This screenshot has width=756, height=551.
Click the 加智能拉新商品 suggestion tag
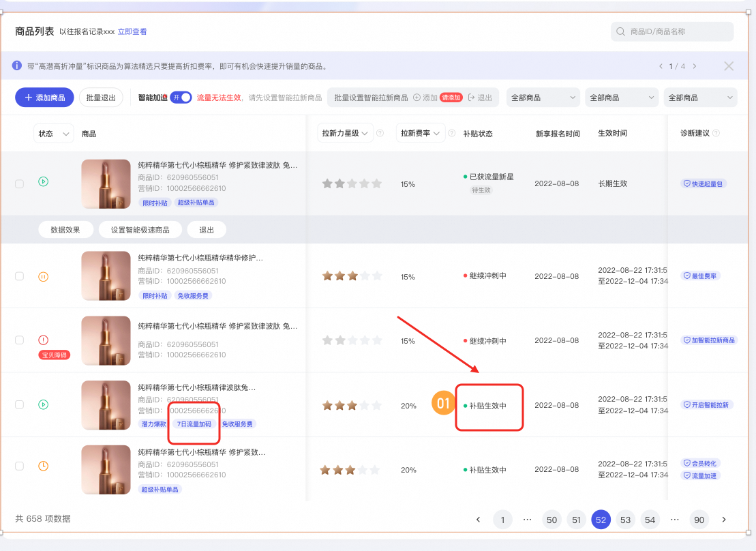pos(709,340)
